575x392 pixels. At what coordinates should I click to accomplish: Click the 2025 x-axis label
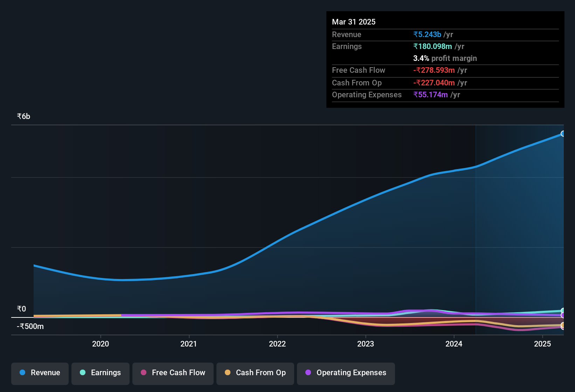click(542, 344)
